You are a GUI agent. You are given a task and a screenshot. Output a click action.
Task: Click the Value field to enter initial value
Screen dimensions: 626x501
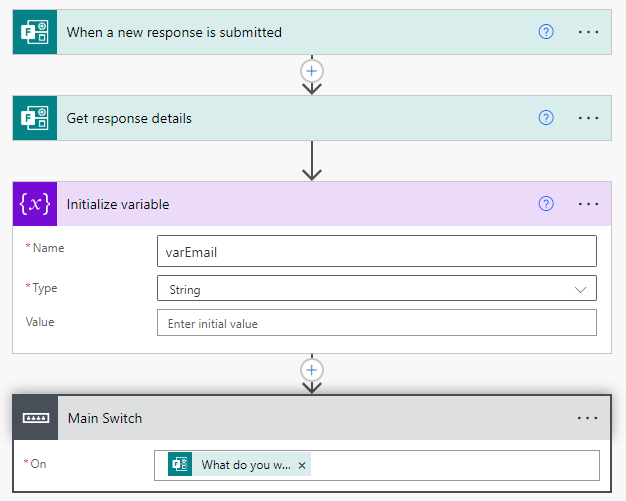coord(376,323)
